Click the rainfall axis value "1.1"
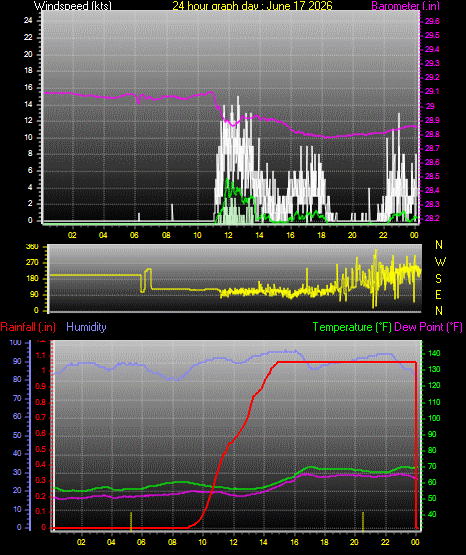The width and height of the screenshot is (466, 555). [41, 356]
